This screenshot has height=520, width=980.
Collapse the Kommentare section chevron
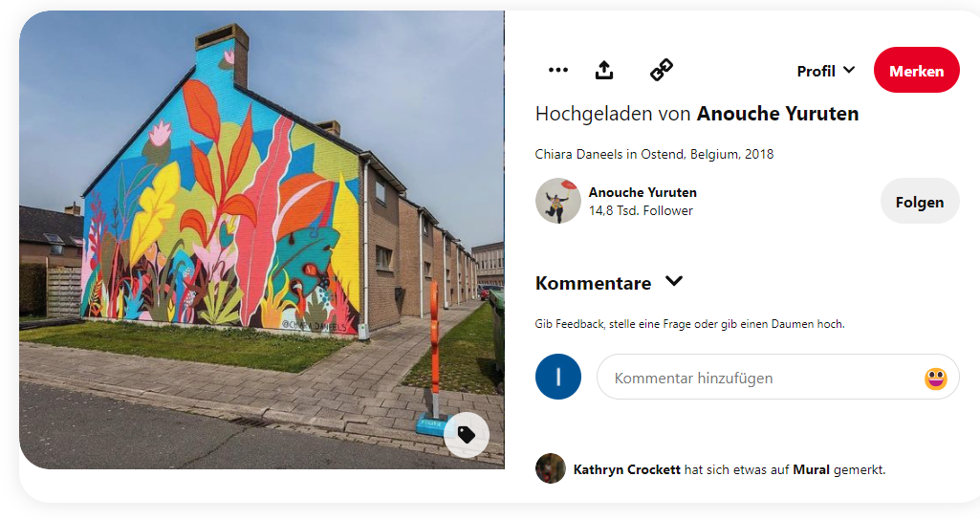coord(674,281)
